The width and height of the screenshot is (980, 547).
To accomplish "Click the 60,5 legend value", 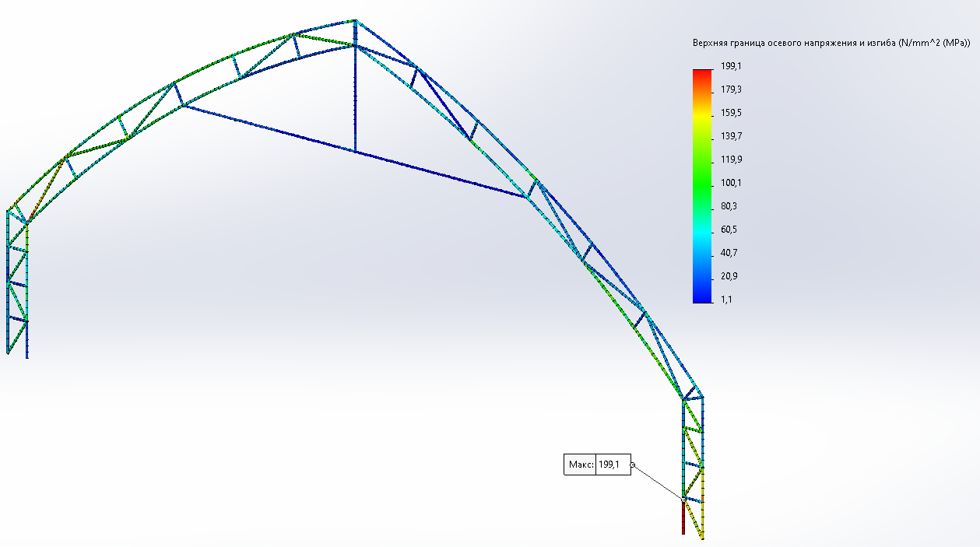I will 729,230.
